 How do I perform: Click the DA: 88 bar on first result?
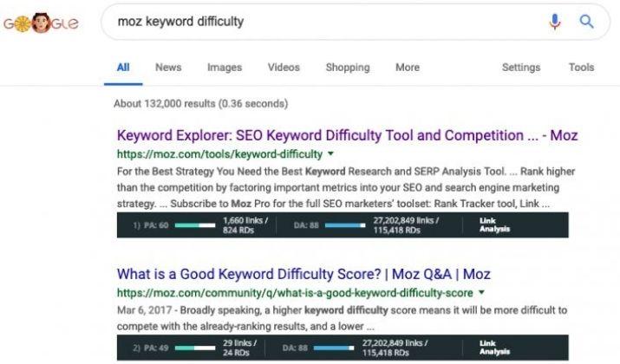345,225
